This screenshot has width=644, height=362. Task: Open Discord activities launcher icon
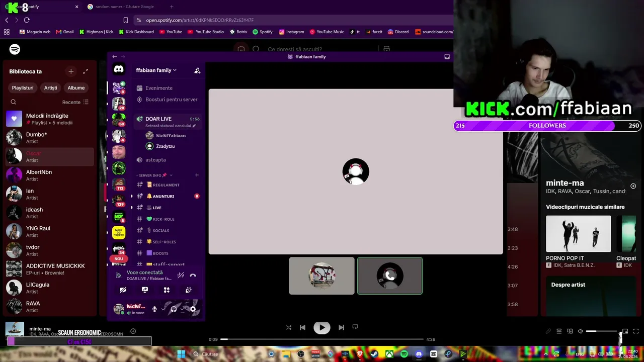coord(167,290)
